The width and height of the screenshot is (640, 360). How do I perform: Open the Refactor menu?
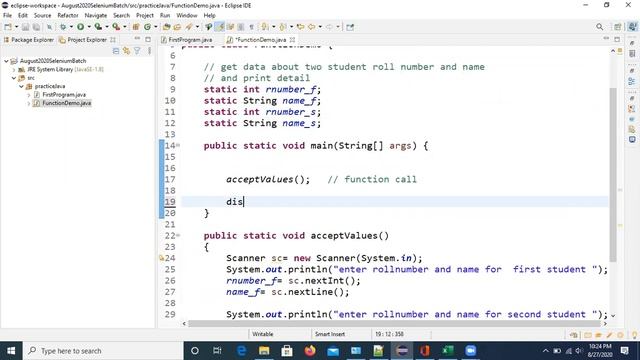point(68,16)
